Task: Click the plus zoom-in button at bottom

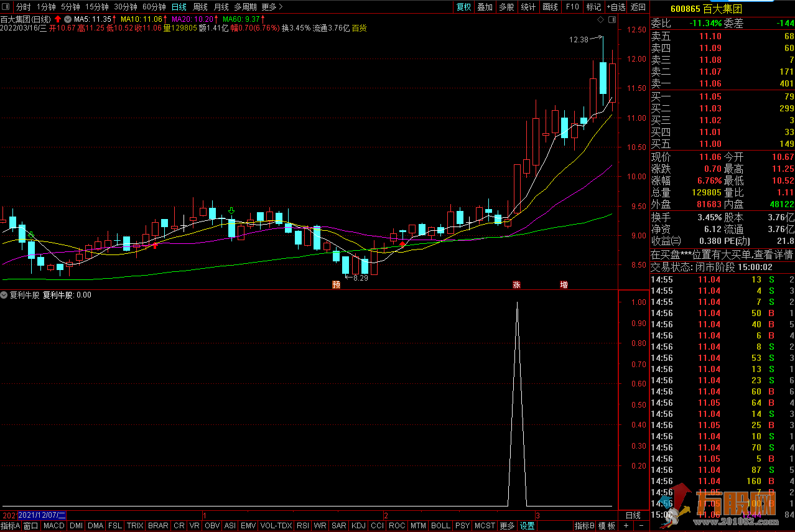Action: pos(626,526)
